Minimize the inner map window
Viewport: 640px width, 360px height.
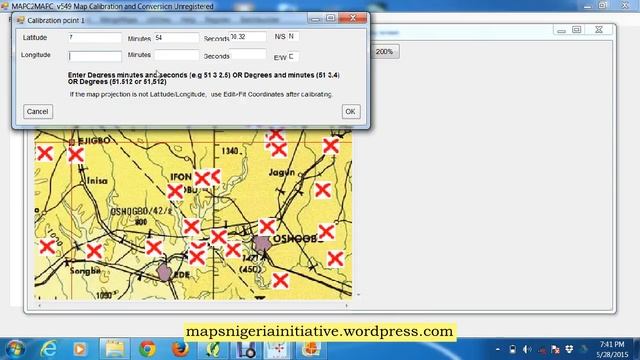561,30
